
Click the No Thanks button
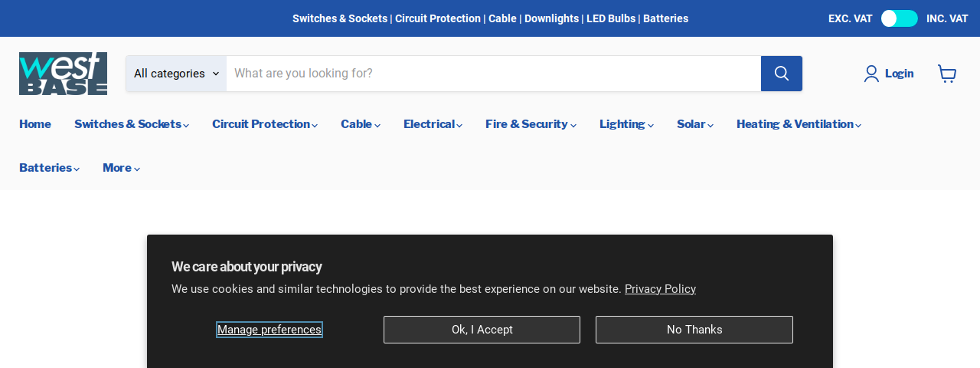pos(694,330)
